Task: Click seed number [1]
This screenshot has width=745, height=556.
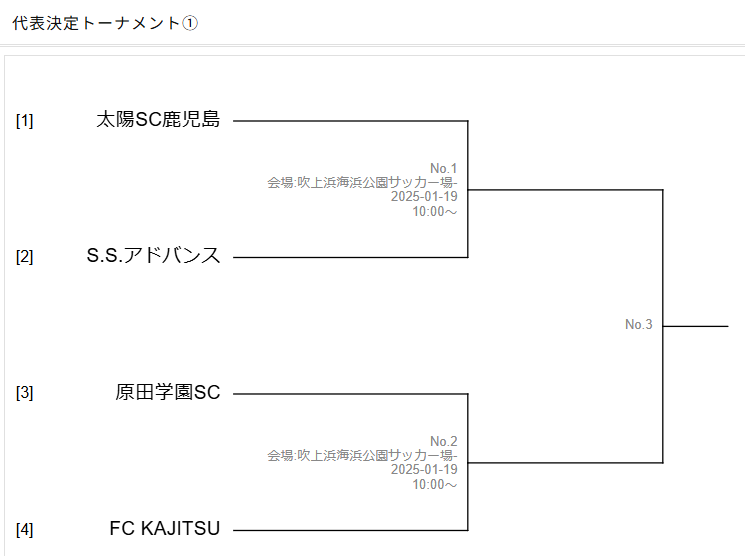Action: (x=25, y=121)
